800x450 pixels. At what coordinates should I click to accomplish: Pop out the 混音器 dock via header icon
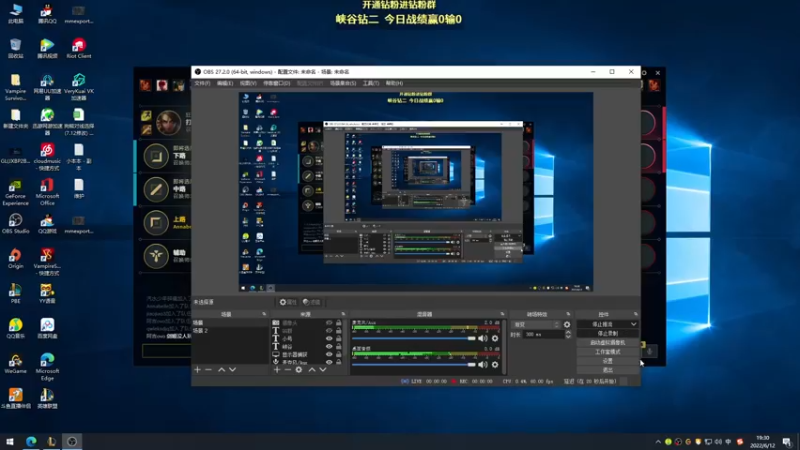[502, 314]
